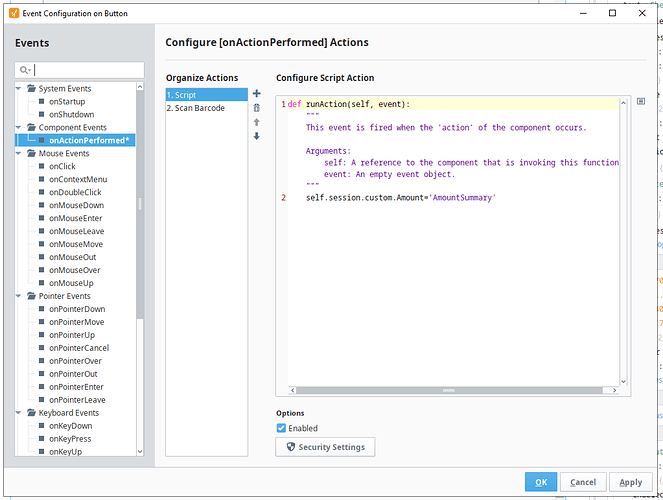
Task: Select the onPointerMove event
Action: tap(77, 322)
